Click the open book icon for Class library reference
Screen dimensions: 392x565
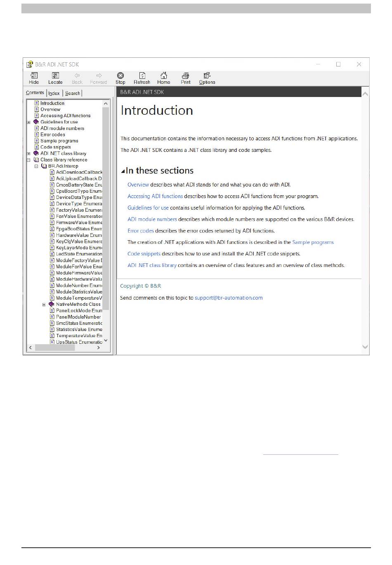click(36, 160)
